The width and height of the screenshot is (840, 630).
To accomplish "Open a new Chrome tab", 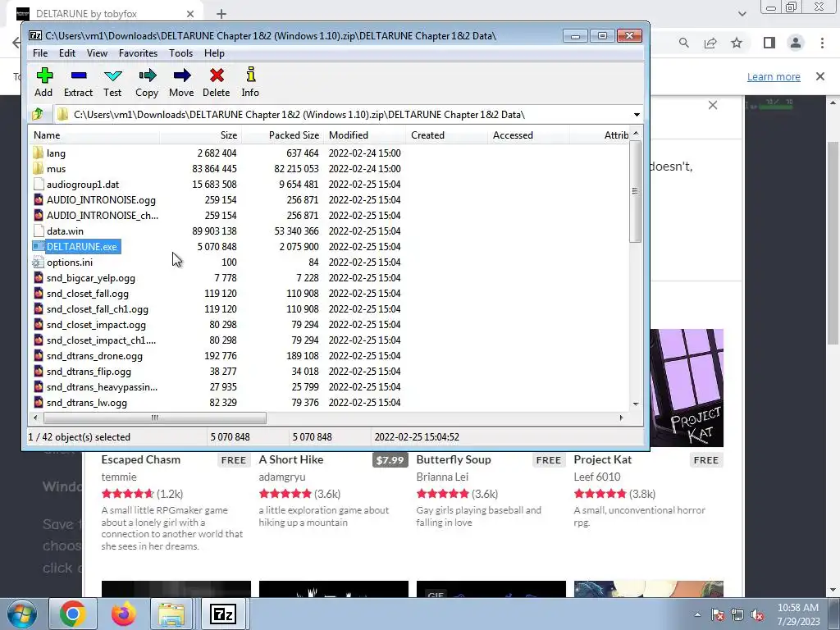I will [x=221, y=14].
